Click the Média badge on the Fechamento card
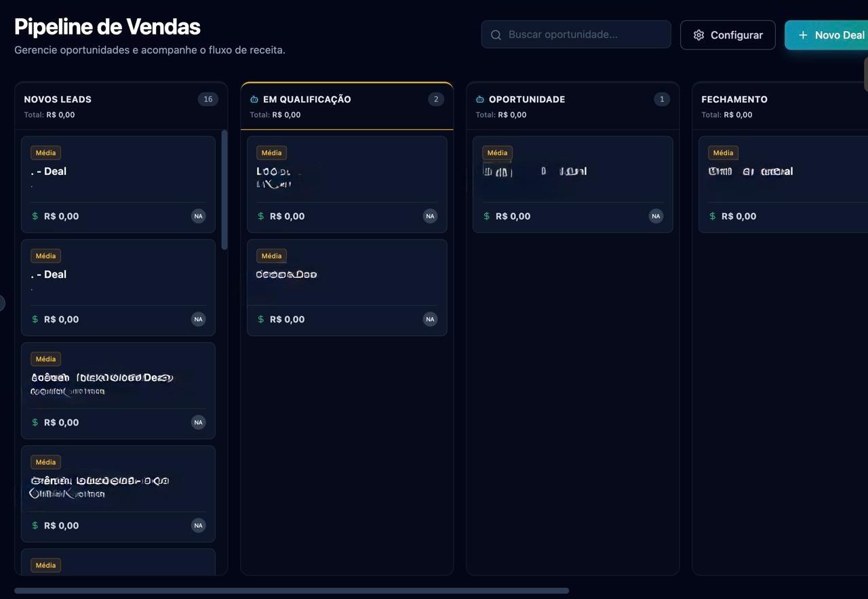 [x=723, y=153]
